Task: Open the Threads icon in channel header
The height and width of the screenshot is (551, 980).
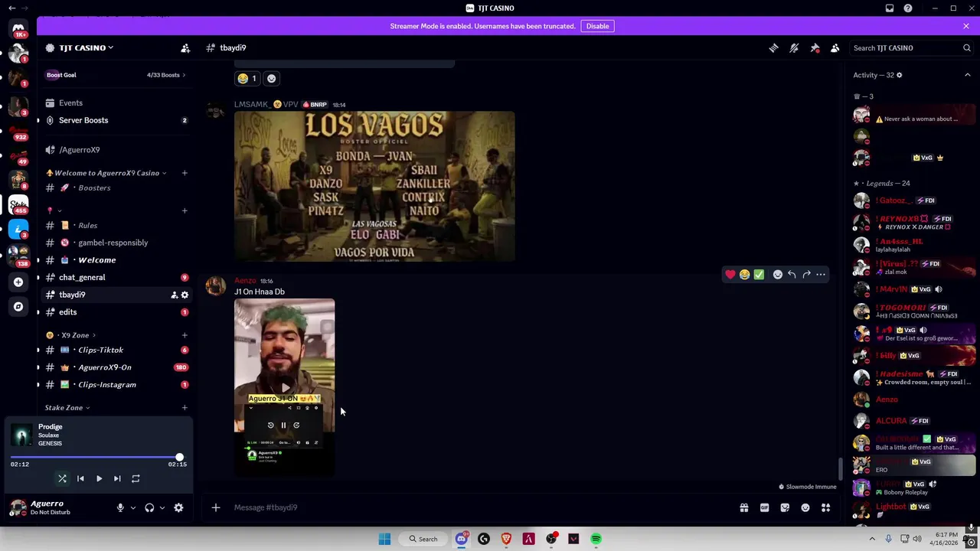Action: (x=773, y=47)
